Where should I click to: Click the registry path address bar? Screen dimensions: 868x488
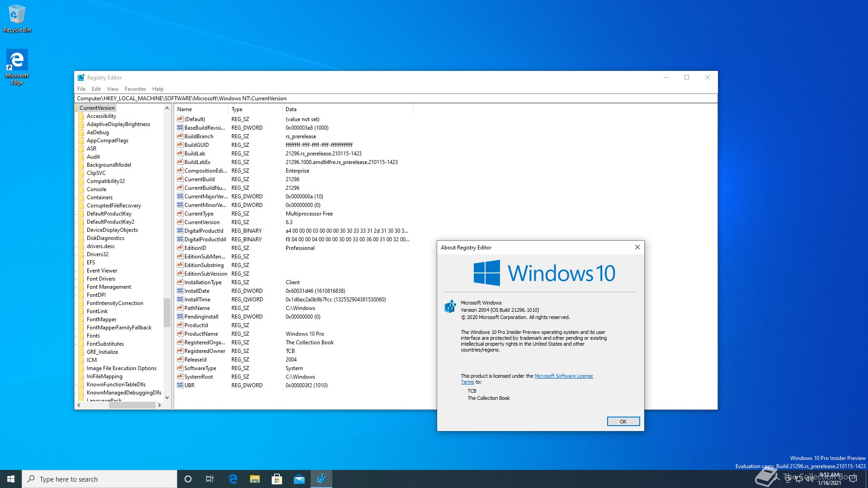[x=396, y=99]
